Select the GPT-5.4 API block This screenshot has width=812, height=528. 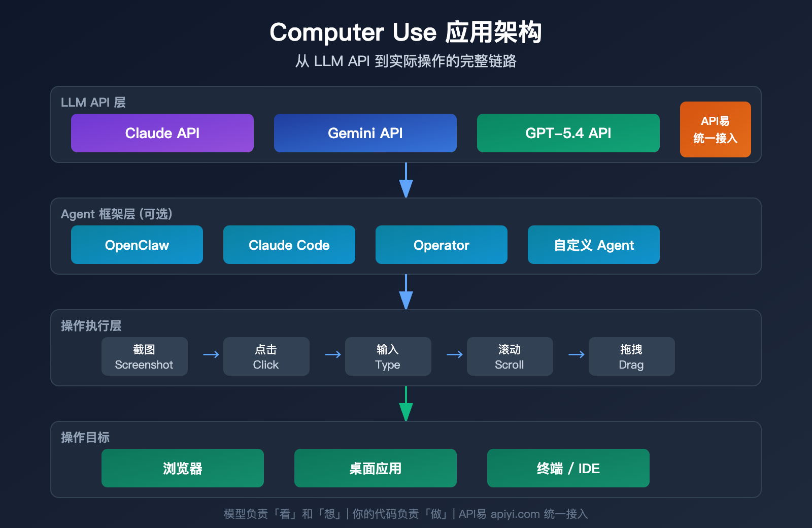(x=568, y=133)
